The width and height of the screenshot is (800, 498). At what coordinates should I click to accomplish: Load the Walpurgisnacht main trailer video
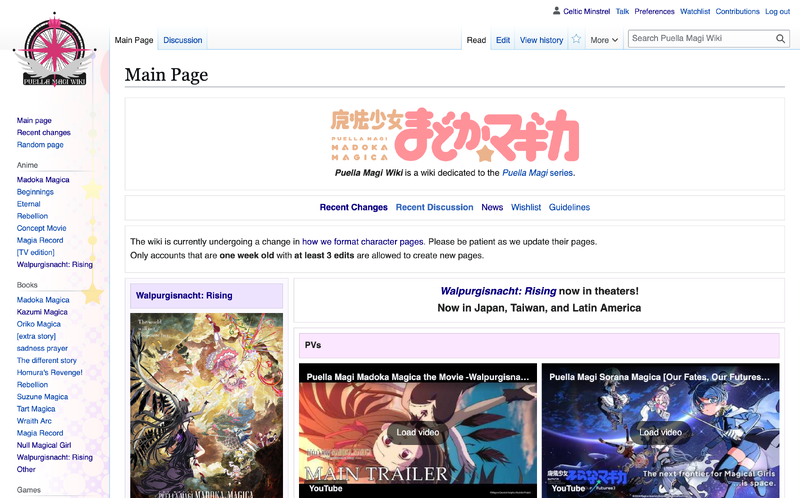(417, 433)
